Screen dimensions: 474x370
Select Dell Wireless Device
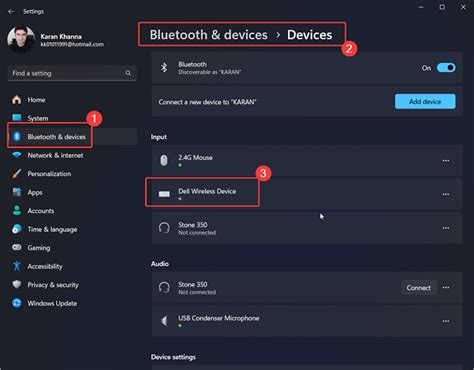click(307, 194)
